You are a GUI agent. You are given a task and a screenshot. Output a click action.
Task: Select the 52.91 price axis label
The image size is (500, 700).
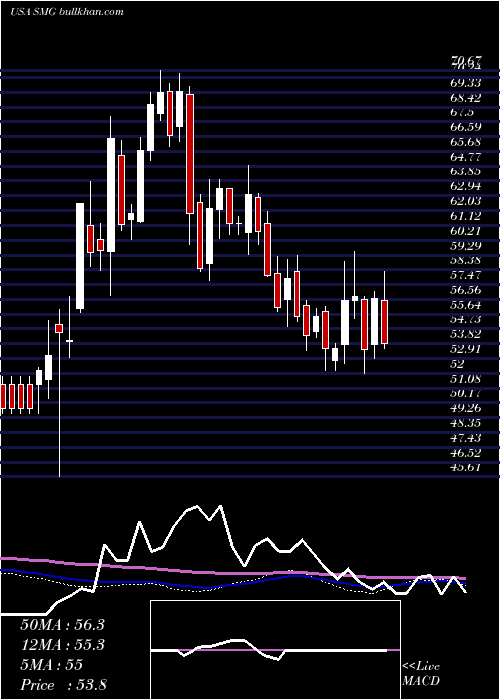[x=466, y=349]
